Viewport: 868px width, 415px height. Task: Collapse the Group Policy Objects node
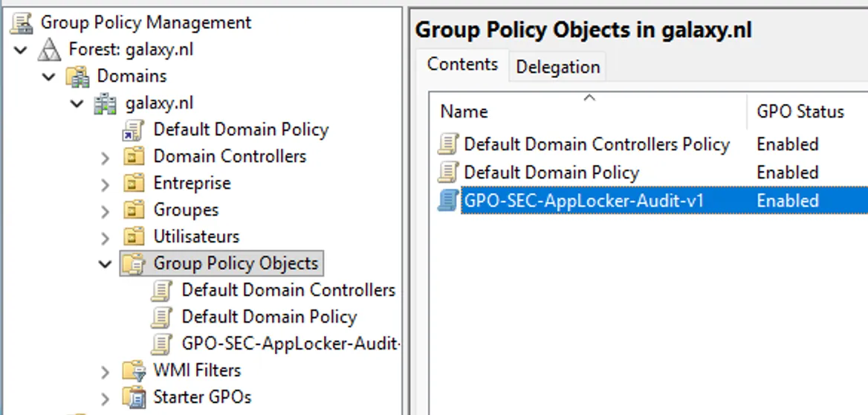[x=106, y=264]
